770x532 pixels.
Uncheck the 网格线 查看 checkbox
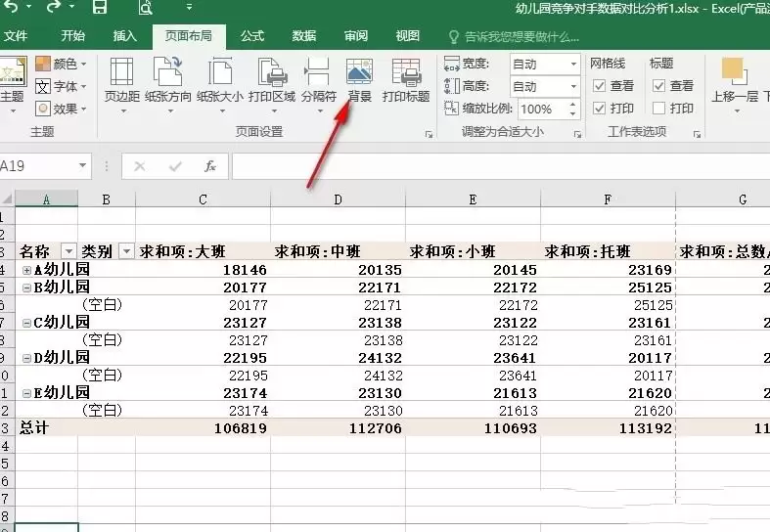[599, 86]
